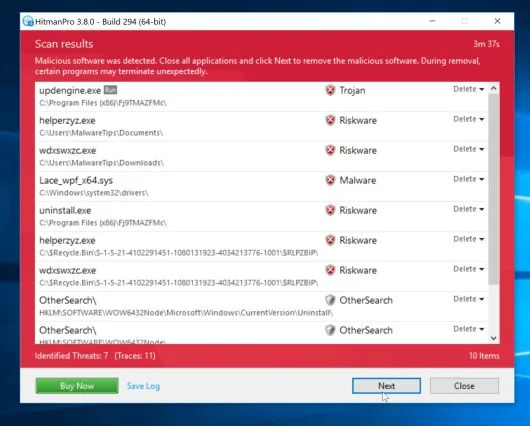Click the path C:\Windows\system32\drivers\

[x=94, y=193]
